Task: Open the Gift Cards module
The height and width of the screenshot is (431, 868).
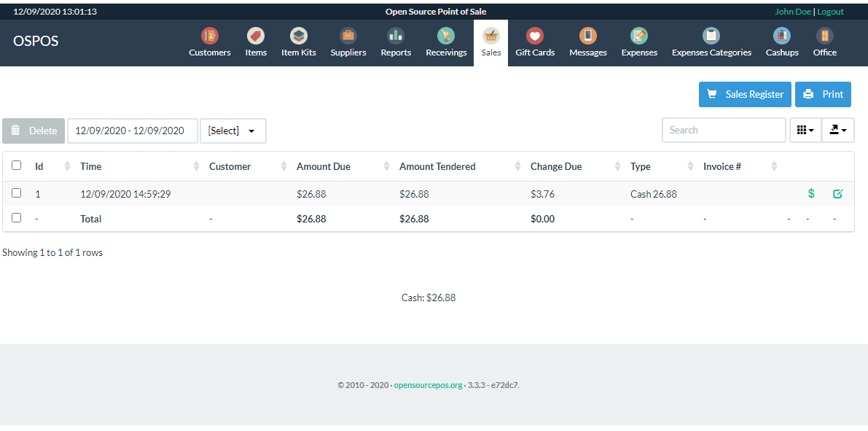Action: point(534,42)
